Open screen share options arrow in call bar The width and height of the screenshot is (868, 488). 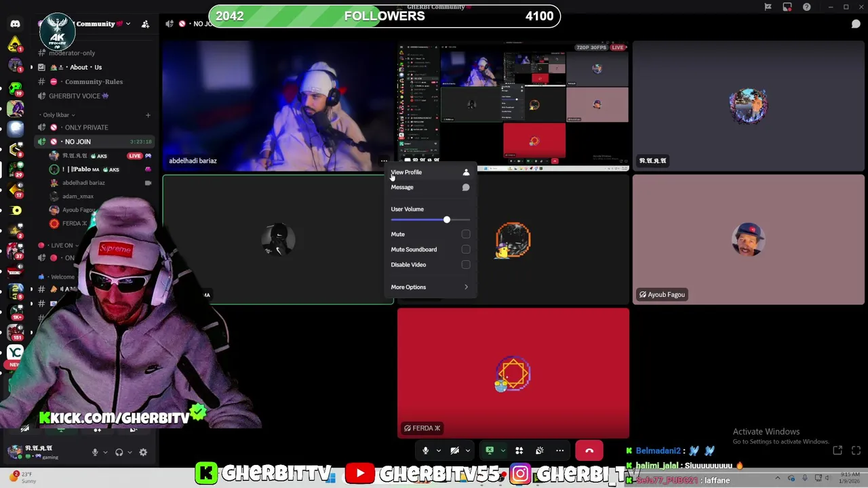click(502, 451)
